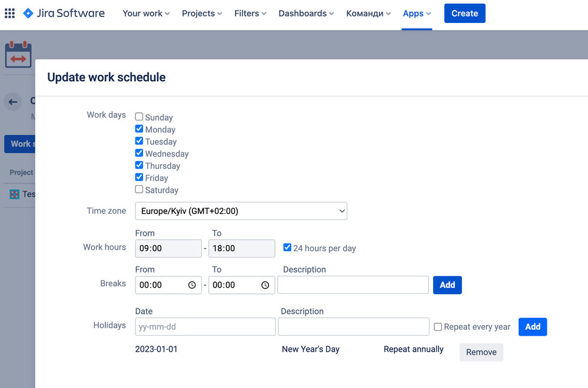This screenshot has height=388, width=588.
Task: Open the Breaks To clock picker
Action: (265, 285)
